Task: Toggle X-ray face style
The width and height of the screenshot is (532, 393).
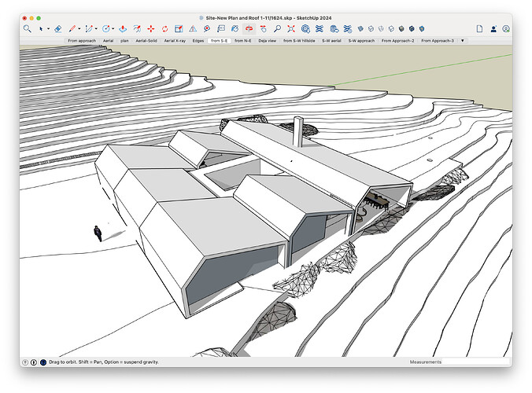Action: (360, 29)
